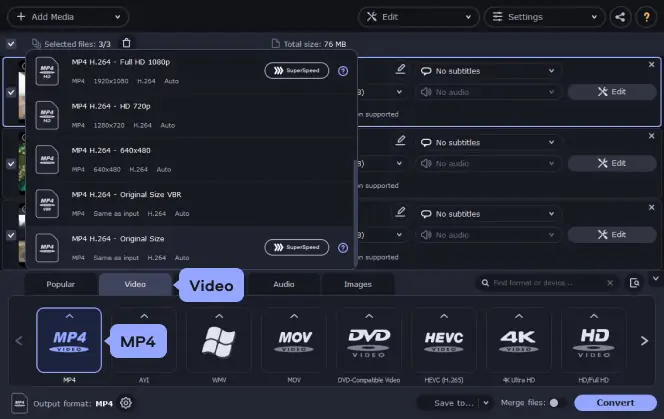Remove the first file with its X

click(651, 64)
